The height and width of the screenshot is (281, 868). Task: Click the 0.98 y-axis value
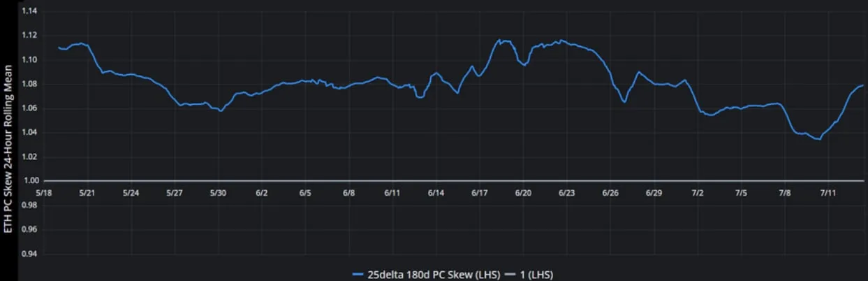(30, 205)
